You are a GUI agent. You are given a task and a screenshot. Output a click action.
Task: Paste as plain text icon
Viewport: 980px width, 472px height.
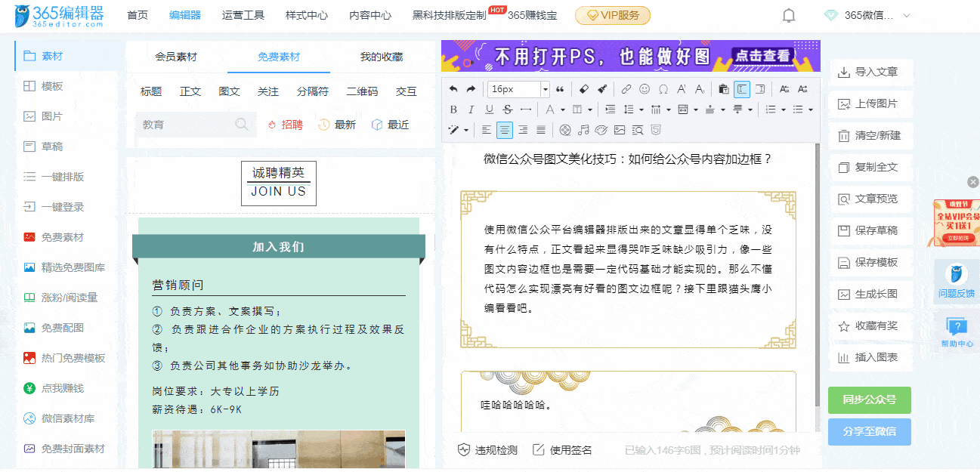click(723, 89)
